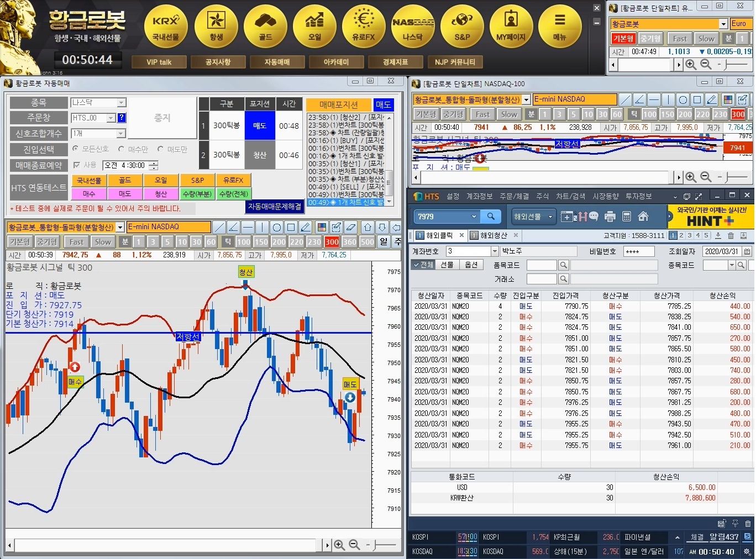This screenshot has height=559, width=756.
Task: Select angle line tool in main chart
Action: [x=233, y=228]
